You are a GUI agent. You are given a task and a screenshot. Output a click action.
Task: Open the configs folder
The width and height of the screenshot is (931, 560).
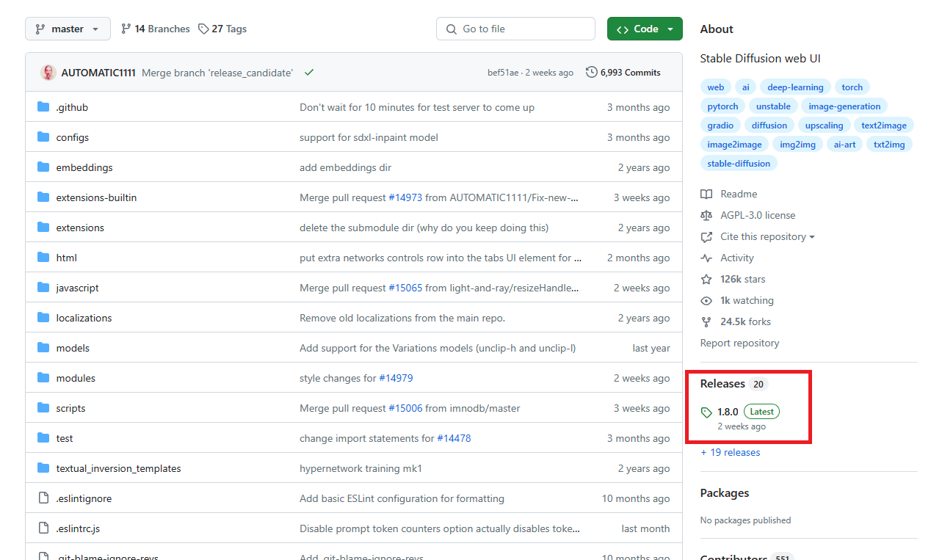point(72,137)
